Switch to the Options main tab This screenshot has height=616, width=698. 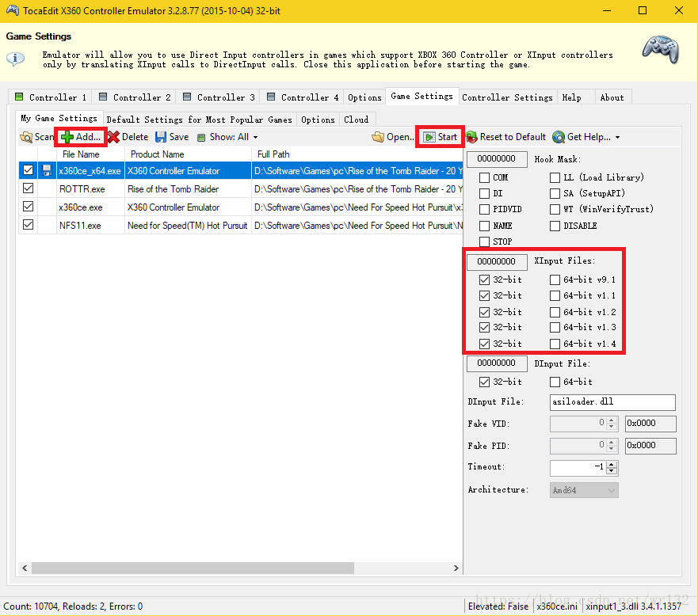point(364,97)
